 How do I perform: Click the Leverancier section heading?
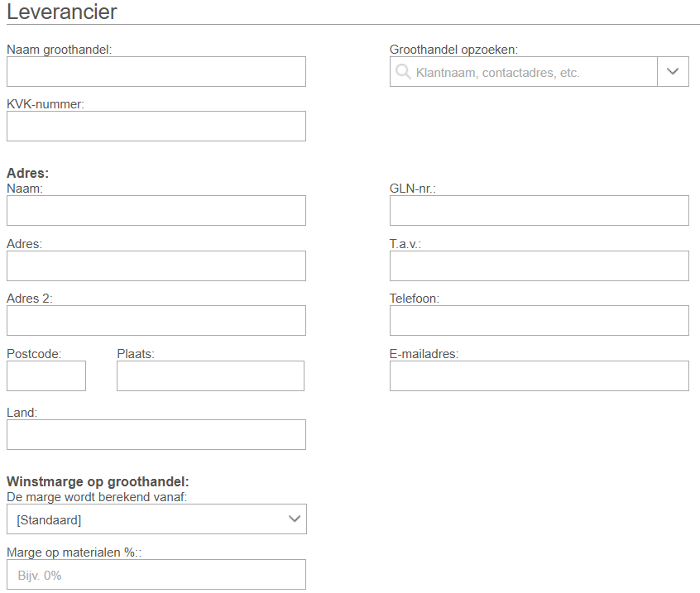tap(62, 12)
